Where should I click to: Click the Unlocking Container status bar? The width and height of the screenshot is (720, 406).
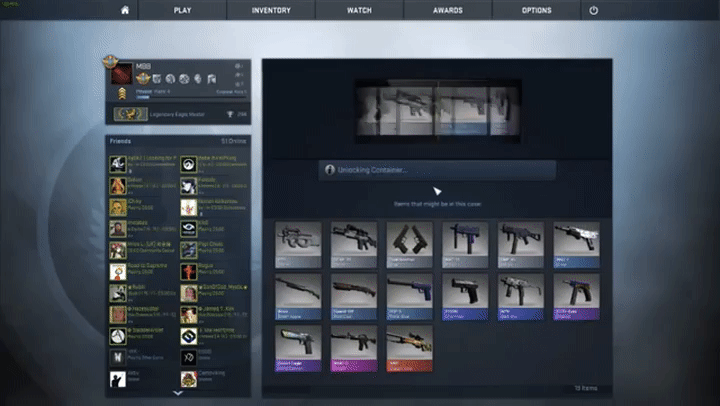point(437,170)
